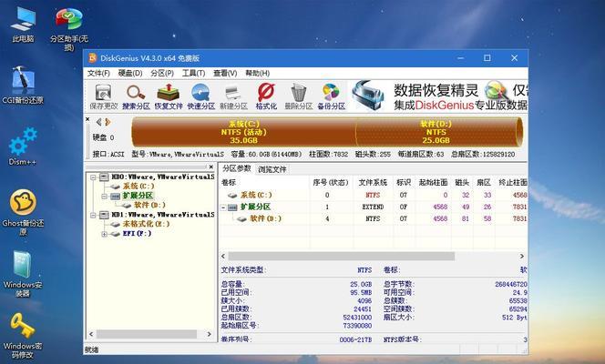
Task: Open the 分区(P) menu
Action: tap(162, 73)
